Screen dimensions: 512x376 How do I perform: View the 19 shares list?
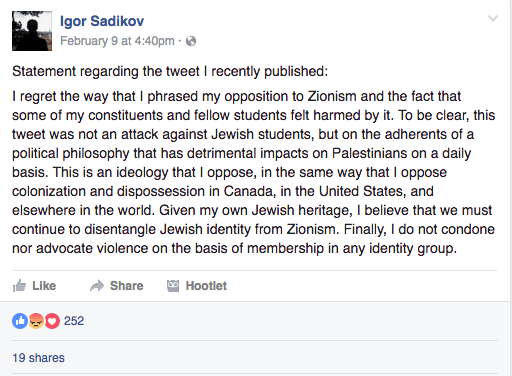38,358
